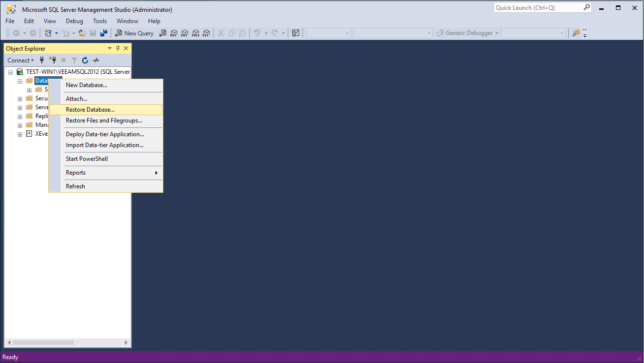Collapse the Databases folder node
Image resolution: width=644 pixels, height=363 pixels.
point(20,81)
